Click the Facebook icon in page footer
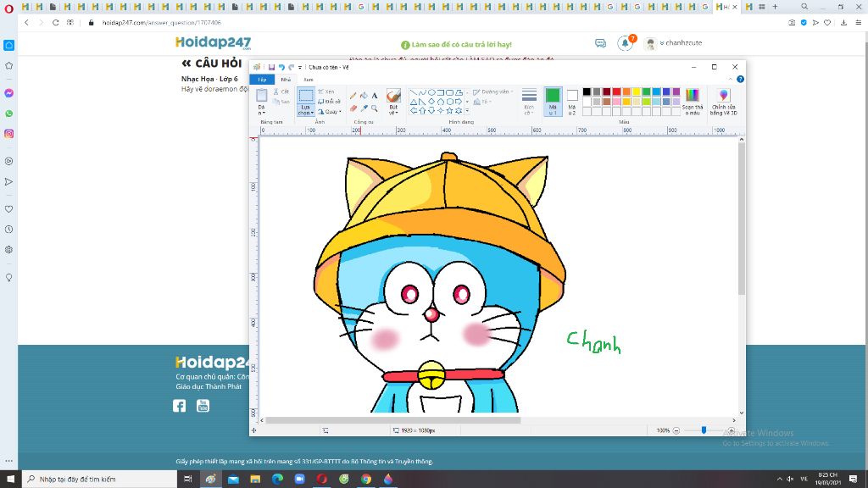The height and width of the screenshot is (488, 868). point(180,406)
